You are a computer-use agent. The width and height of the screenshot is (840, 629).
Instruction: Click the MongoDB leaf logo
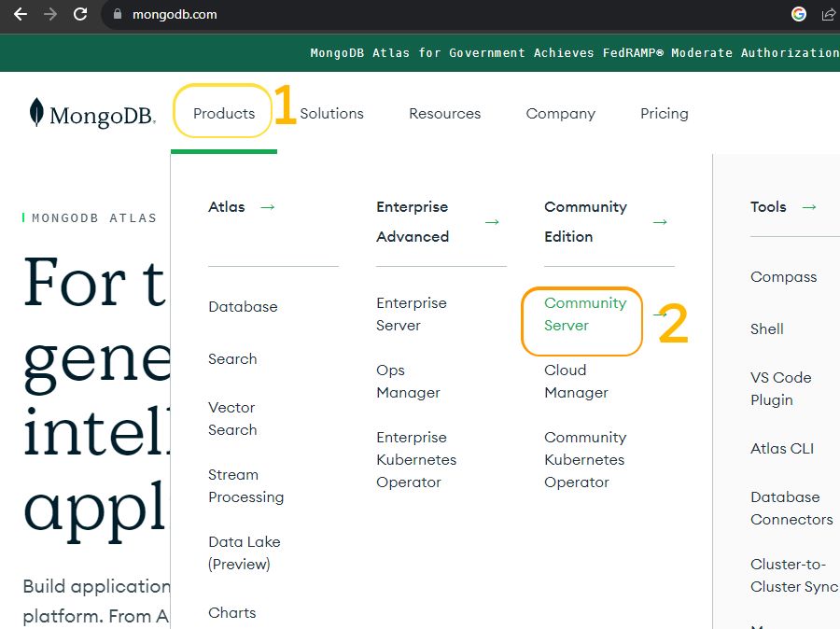pos(35,112)
